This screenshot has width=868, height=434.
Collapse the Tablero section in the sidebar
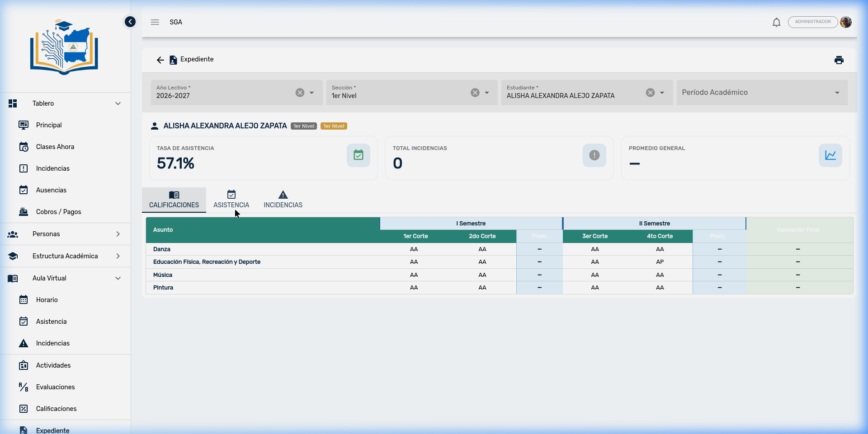click(118, 103)
